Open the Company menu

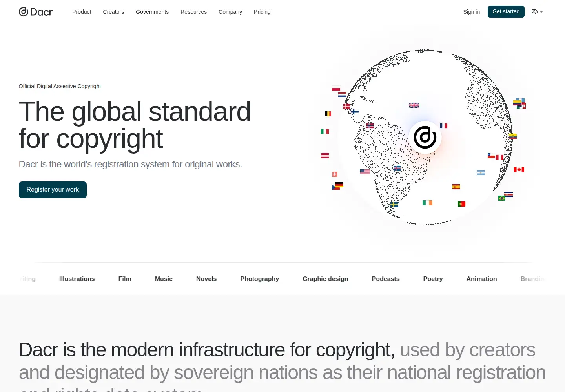230,12
